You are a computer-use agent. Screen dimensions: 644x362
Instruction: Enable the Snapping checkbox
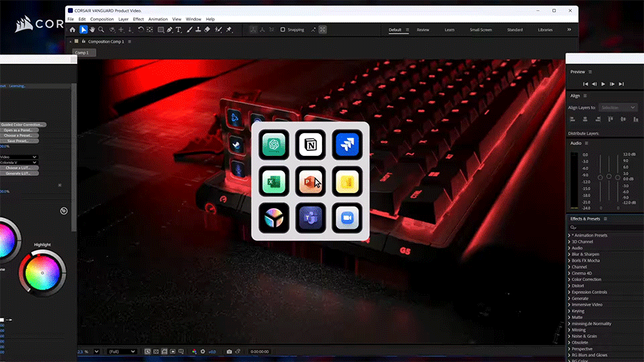(x=283, y=30)
